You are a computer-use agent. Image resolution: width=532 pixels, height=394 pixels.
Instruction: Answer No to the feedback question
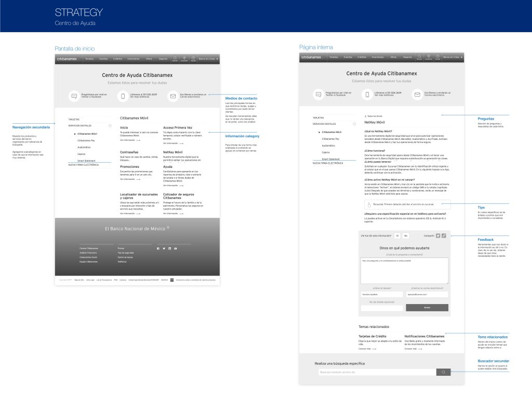pos(406,235)
